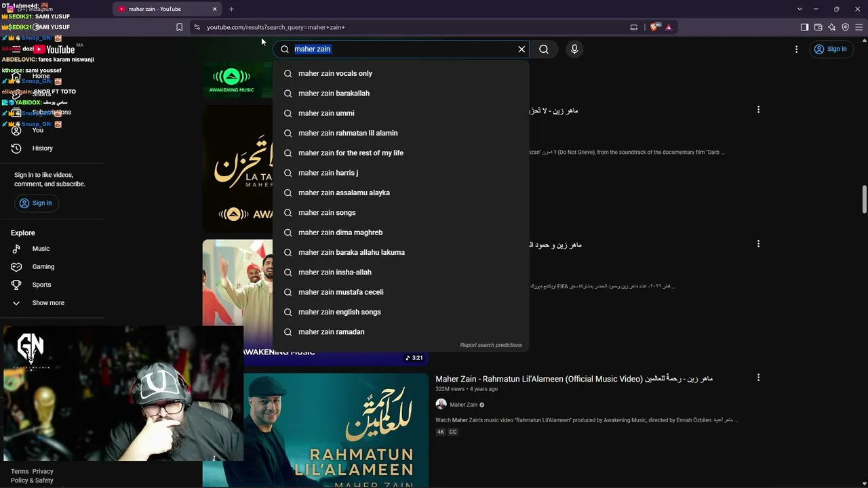Open the browser main hamburger menu
Viewport: 868px width, 488px height.
click(859, 27)
